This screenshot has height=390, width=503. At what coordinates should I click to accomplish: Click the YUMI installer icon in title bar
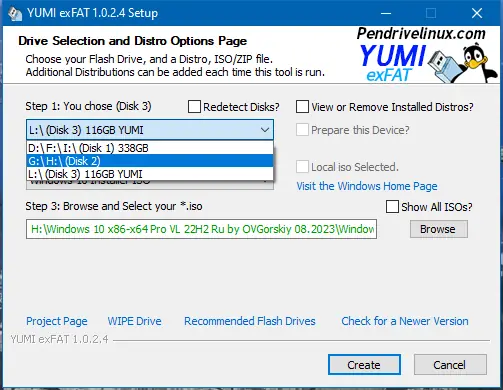[x=15, y=13]
